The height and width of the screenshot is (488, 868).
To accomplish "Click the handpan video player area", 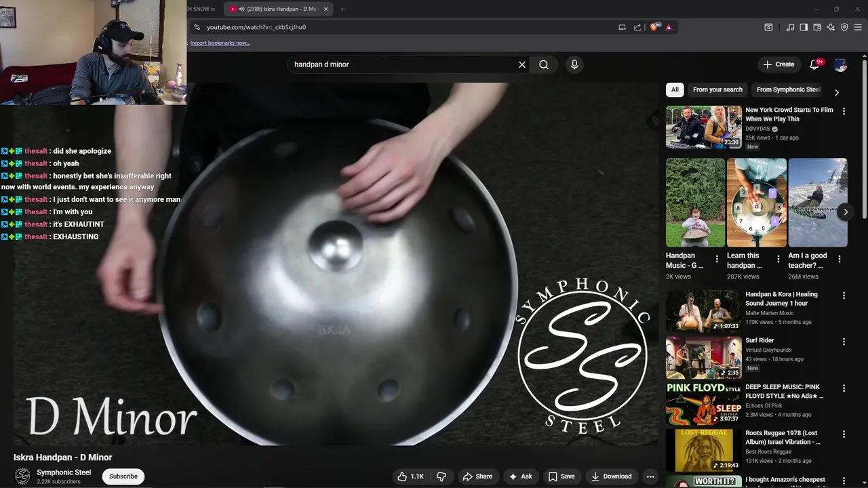I will 336,264.
